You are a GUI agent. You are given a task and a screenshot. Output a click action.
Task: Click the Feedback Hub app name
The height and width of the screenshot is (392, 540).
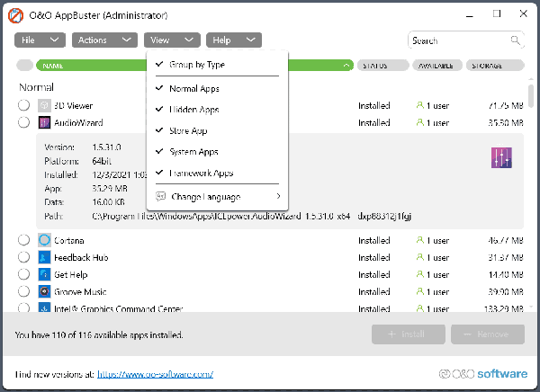click(81, 257)
